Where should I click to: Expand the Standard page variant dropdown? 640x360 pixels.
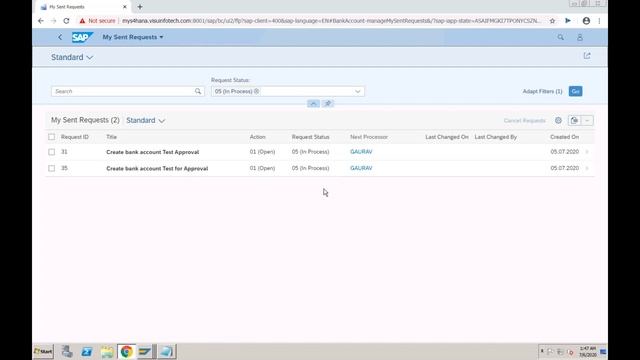point(89,58)
